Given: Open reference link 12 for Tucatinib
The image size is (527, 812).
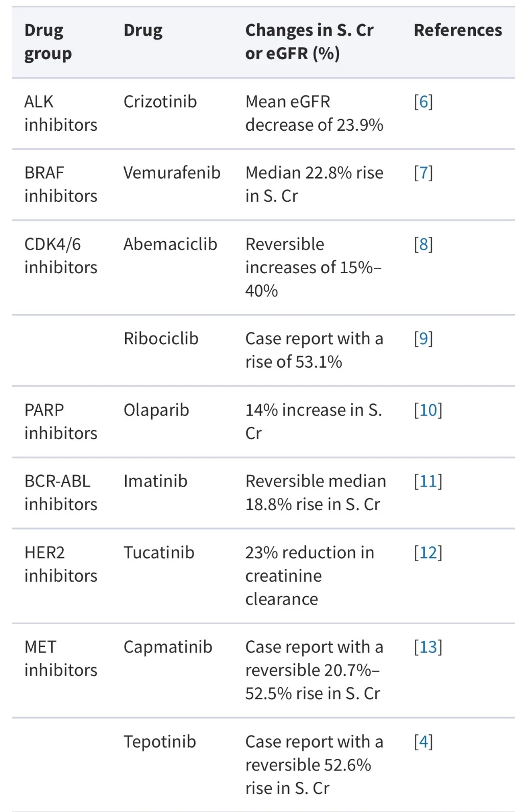Looking at the screenshot, I should point(428,553).
